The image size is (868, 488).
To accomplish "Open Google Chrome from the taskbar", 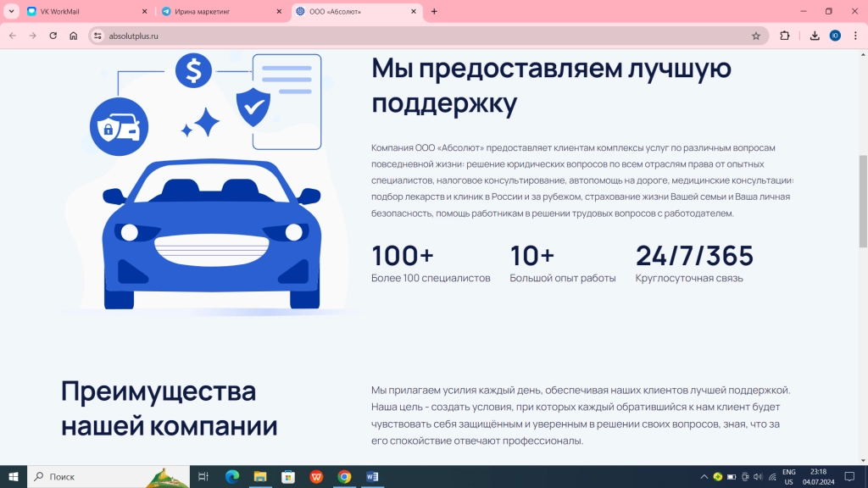I will click(x=344, y=476).
